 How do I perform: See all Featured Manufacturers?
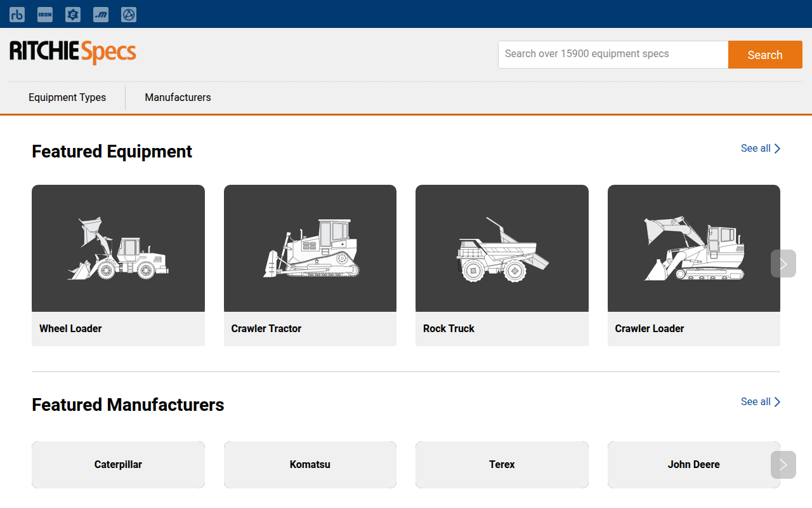tap(761, 401)
